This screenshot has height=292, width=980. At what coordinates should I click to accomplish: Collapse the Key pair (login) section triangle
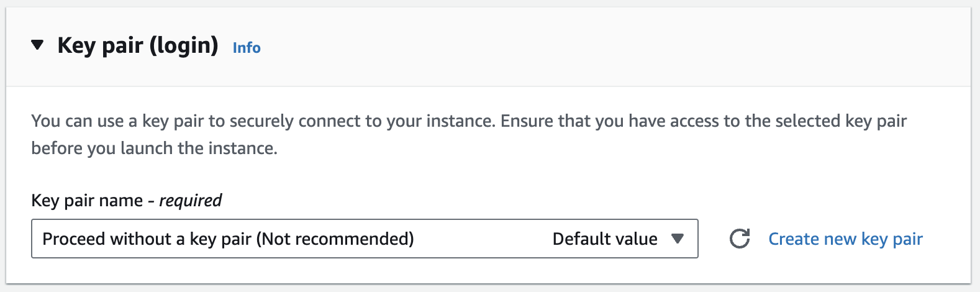pos(38,45)
